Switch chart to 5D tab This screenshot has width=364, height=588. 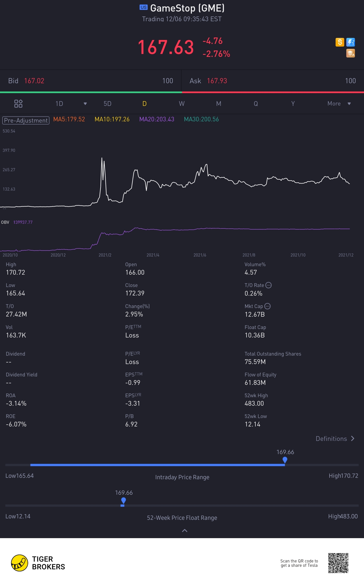pos(107,104)
